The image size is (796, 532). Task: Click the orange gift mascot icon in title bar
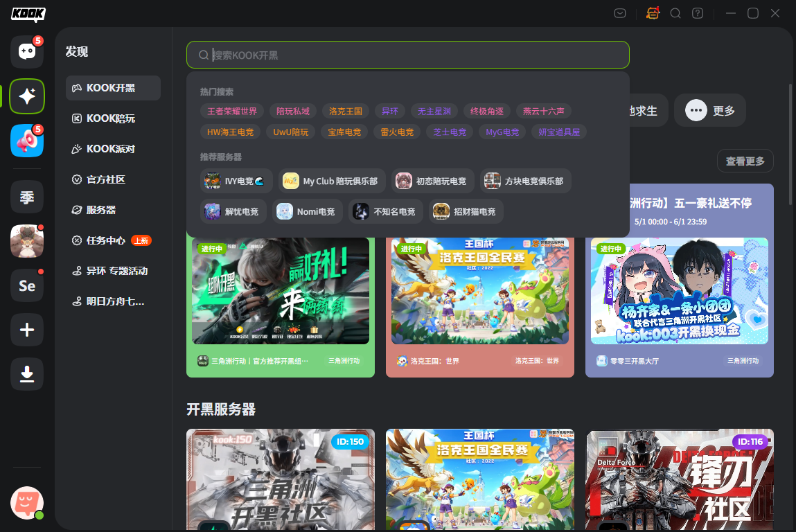tap(653, 13)
